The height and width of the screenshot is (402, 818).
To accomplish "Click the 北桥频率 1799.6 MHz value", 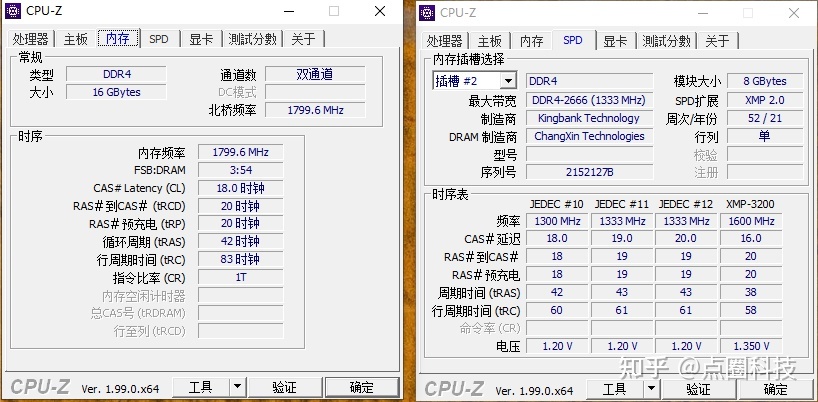I will (x=315, y=110).
